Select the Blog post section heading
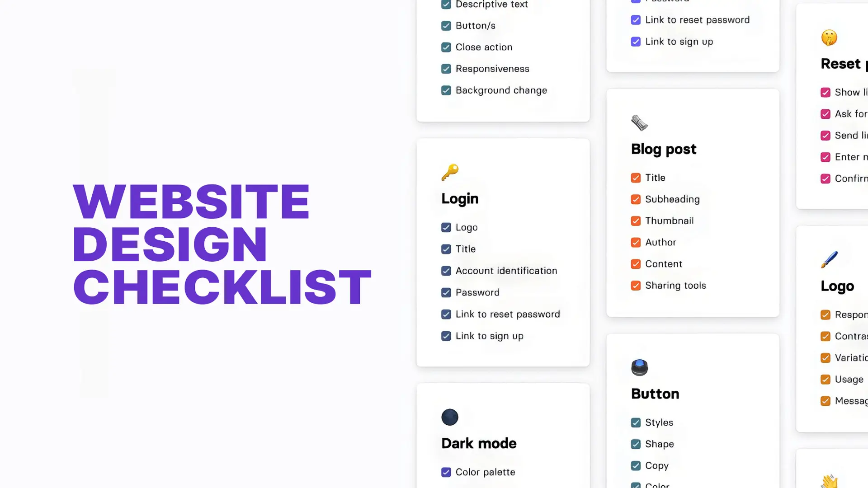868x488 pixels. click(x=664, y=148)
